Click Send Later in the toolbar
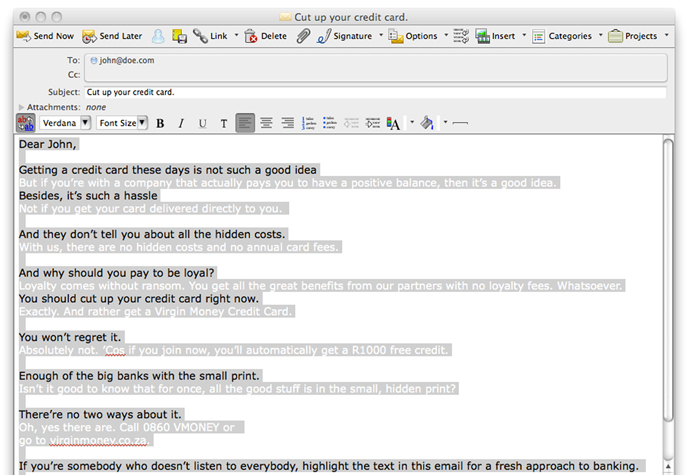The image size is (688, 475). coord(112,36)
